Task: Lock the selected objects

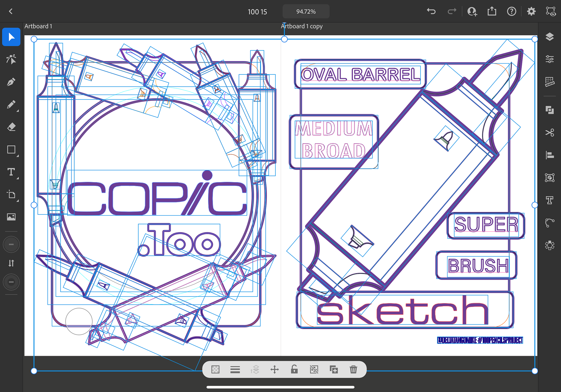Action: click(x=294, y=369)
